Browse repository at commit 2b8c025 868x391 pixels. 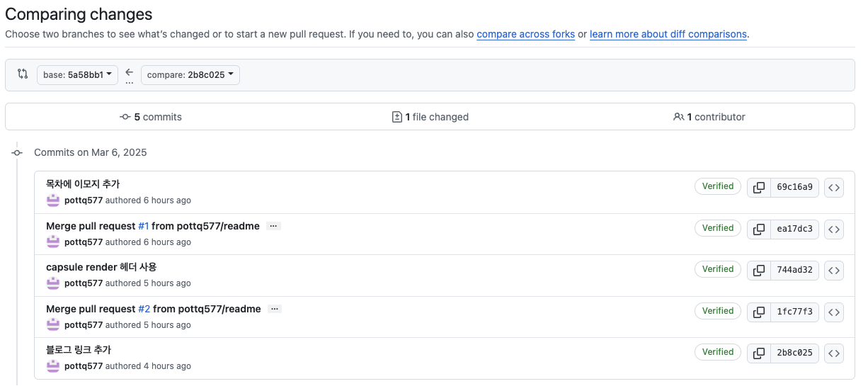pos(834,353)
